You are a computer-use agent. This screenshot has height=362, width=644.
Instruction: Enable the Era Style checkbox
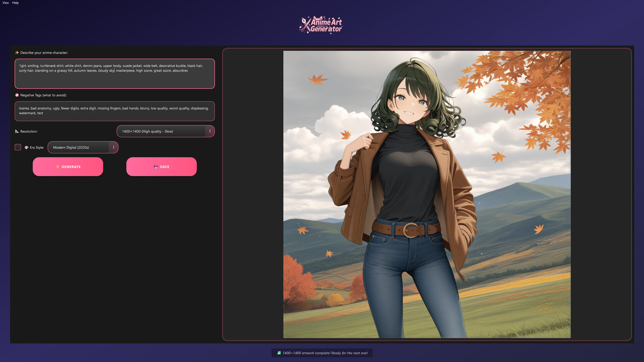tap(18, 147)
